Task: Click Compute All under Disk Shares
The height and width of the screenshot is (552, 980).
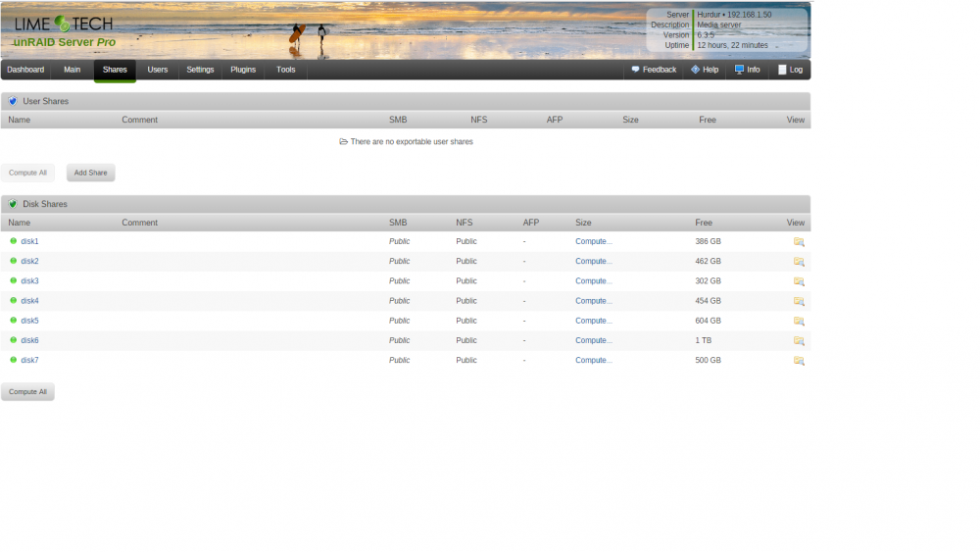Action: (27, 392)
